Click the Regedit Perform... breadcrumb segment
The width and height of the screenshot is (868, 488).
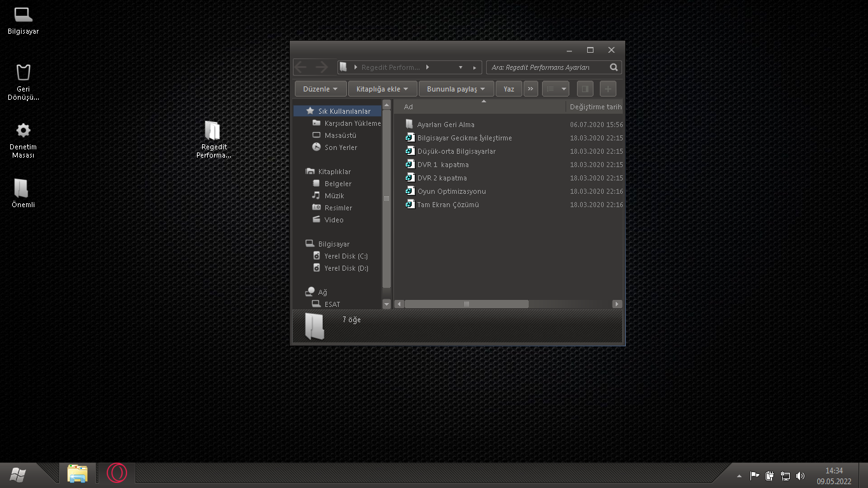pos(391,67)
